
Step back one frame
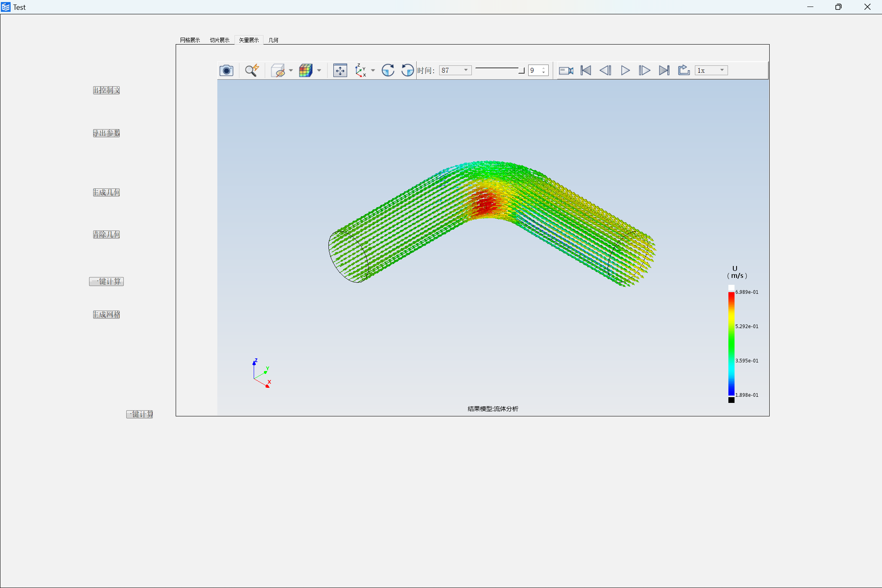coord(605,70)
